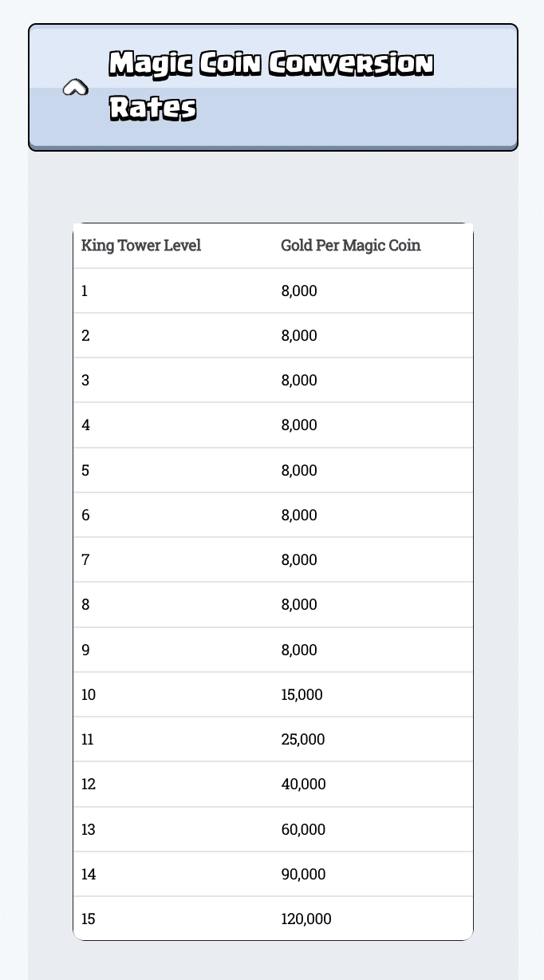Click the 120,000 gold value cell
This screenshot has width=544, height=980.
click(306, 919)
